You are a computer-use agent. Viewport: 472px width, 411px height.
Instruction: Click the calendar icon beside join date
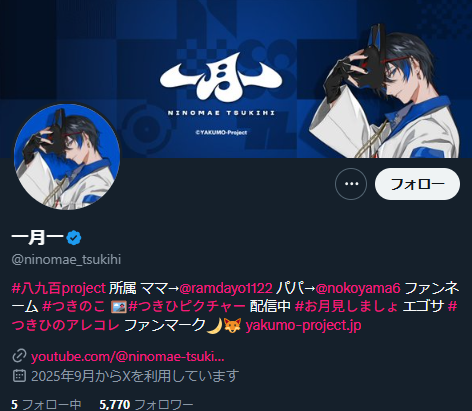19,376
